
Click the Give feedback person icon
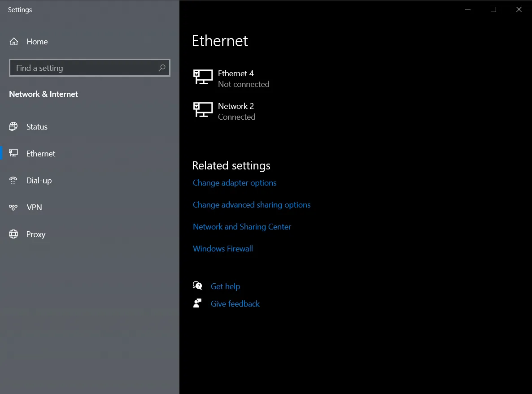point(197,303)
